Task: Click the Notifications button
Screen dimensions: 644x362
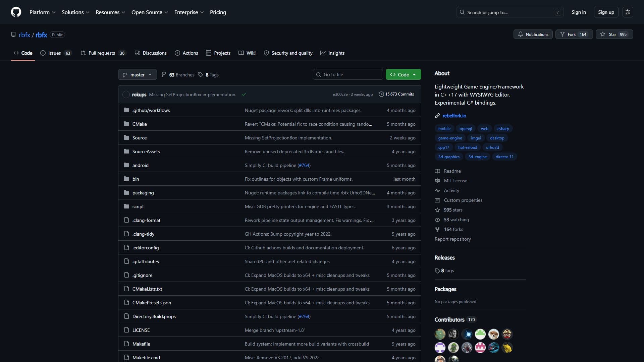Action: click(x=533, y=34)
